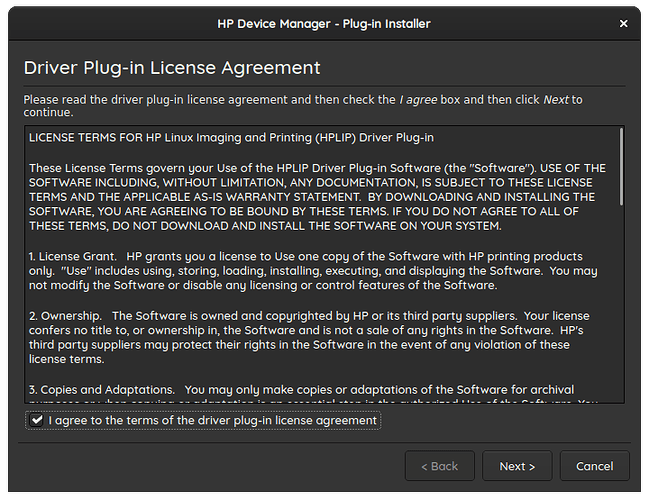This screenshot has width=648, height=500.
Task: Select the Driver Plug-in License Agreement heading
Action: point(172,68)
